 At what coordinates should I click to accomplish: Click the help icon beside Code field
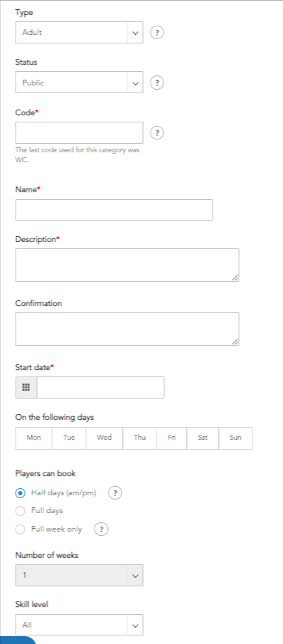(x=157, y=132)
